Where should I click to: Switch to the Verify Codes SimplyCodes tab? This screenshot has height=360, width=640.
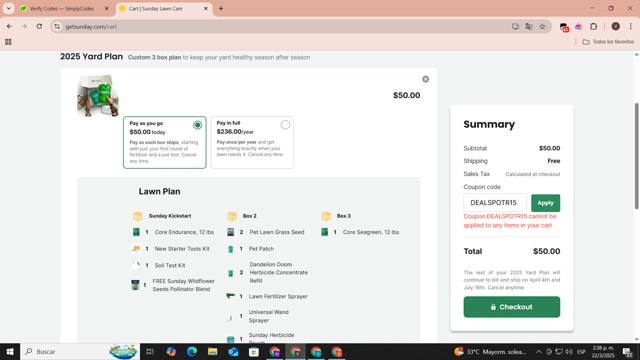(x=61, y=8)
